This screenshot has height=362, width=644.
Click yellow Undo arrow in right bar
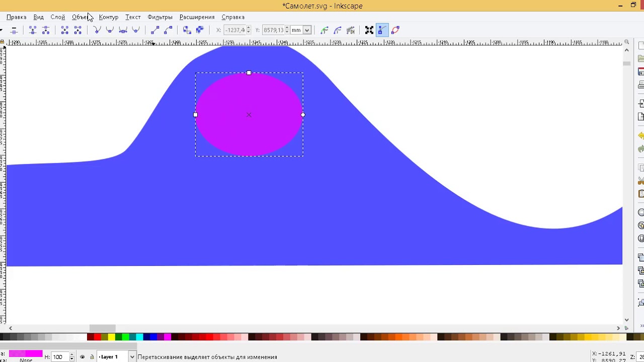point(641,136)
